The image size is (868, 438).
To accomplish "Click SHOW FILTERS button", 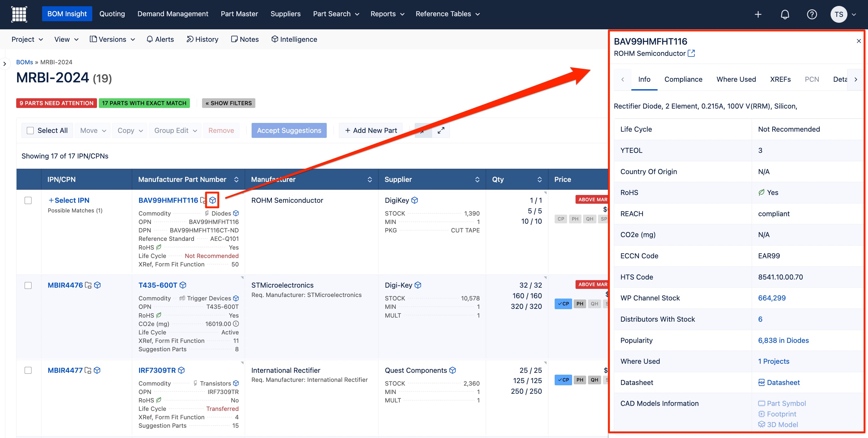I will (229, 103).
